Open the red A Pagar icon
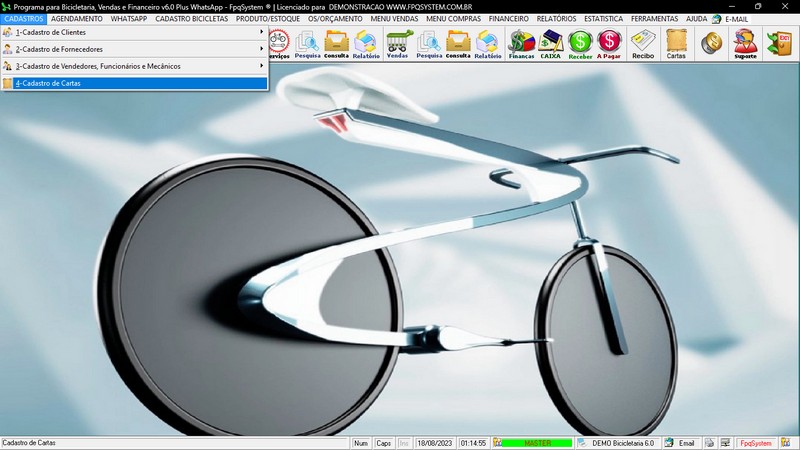This screenshot has width=800, height=450. pyautogui.click(x=609, y=43)
